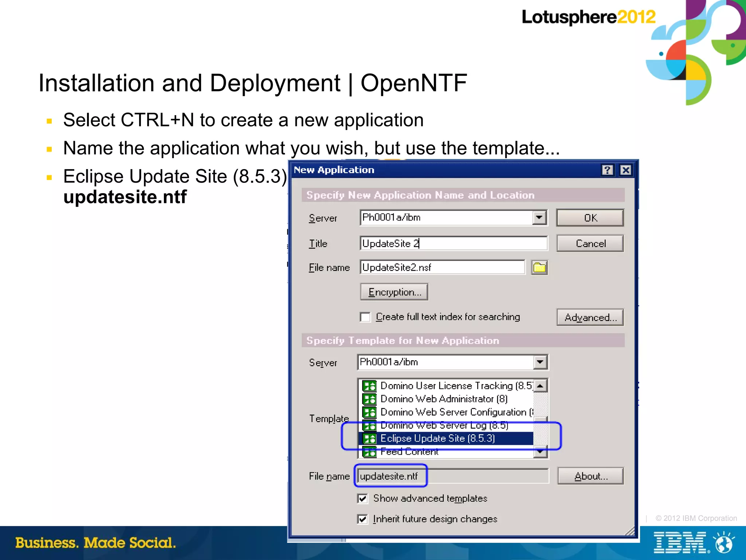Click the template Server combo box Ph0001a/ibm

[453, 362]
